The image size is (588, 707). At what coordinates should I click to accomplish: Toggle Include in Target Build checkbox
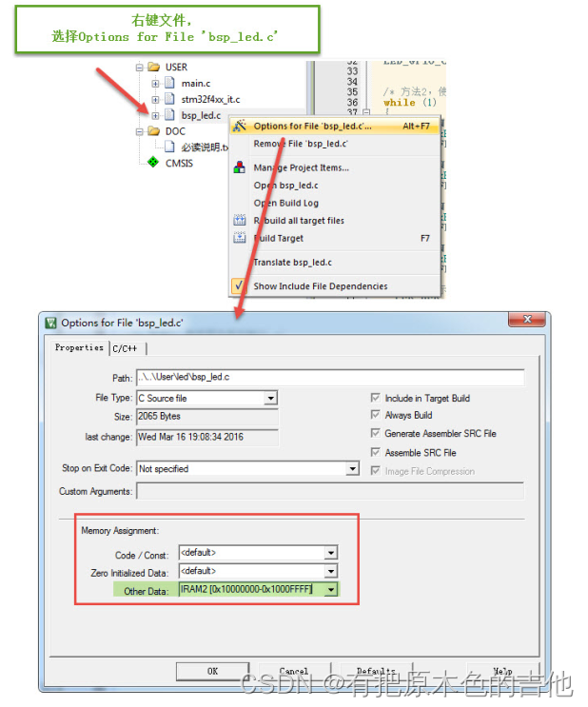coord(375,398)
